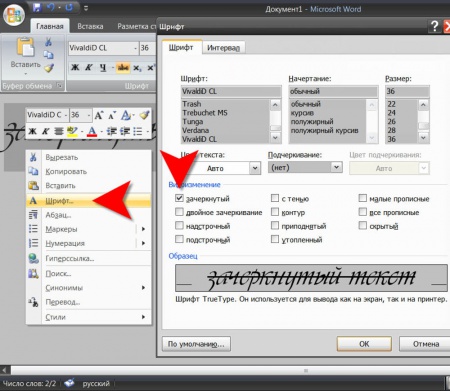
Task: Check the малые прописные option
Action: [363, 198]
